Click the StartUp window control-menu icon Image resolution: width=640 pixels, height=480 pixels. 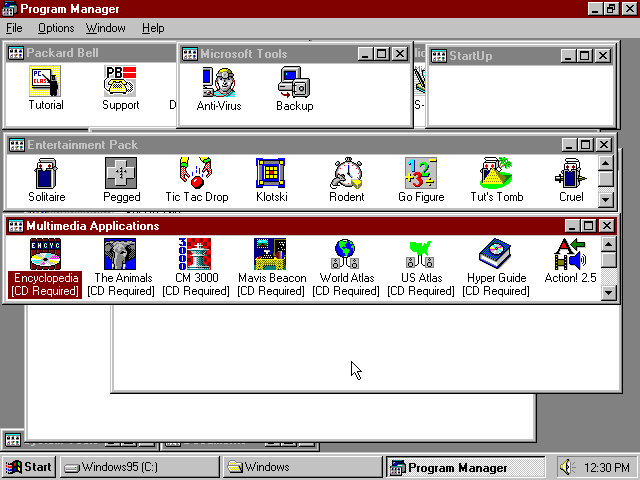coord(439,56)
